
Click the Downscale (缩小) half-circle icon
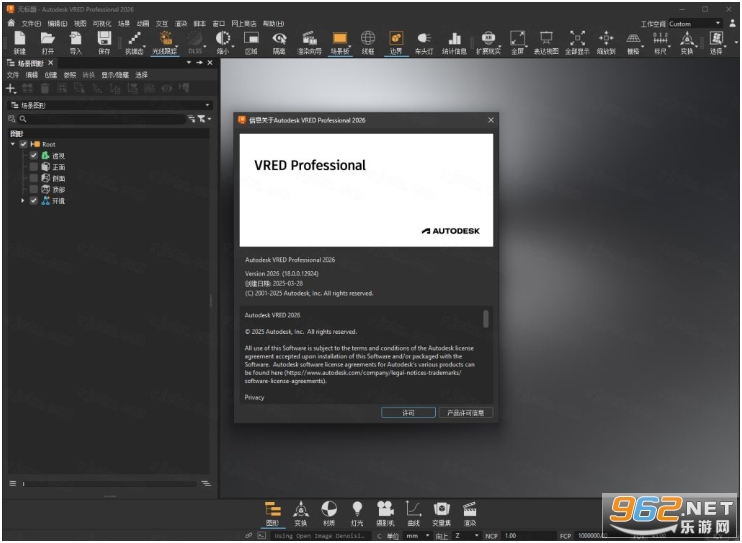point(223,39)
